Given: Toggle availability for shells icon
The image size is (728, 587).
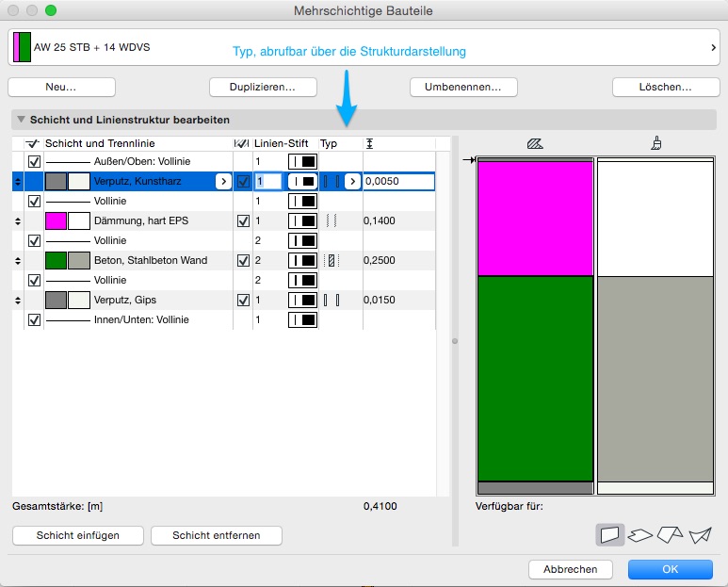Looking at the screenshot, I should tap(699, 535).
